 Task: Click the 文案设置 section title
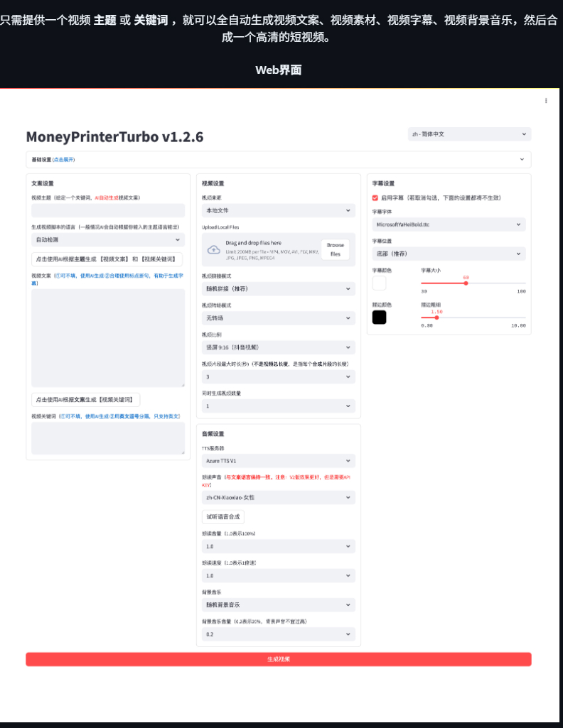coord(42,183)
